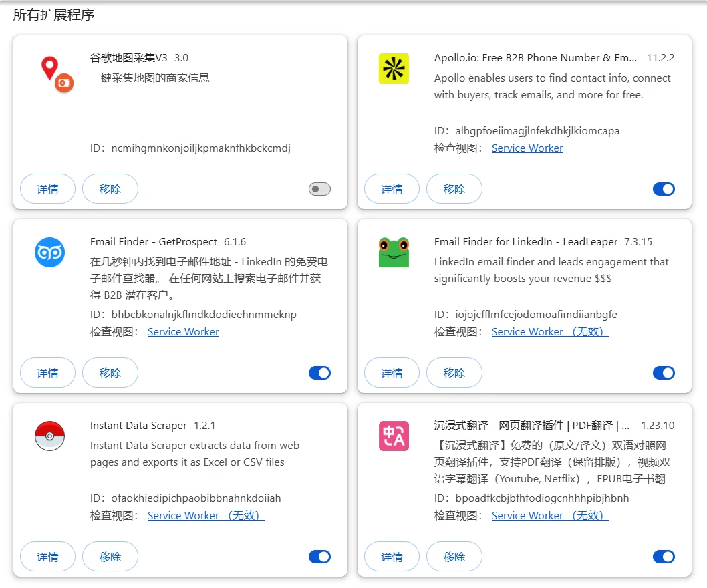Turn off the LeadLeaper extension toggle
The image size is (707, 588).
664,373
